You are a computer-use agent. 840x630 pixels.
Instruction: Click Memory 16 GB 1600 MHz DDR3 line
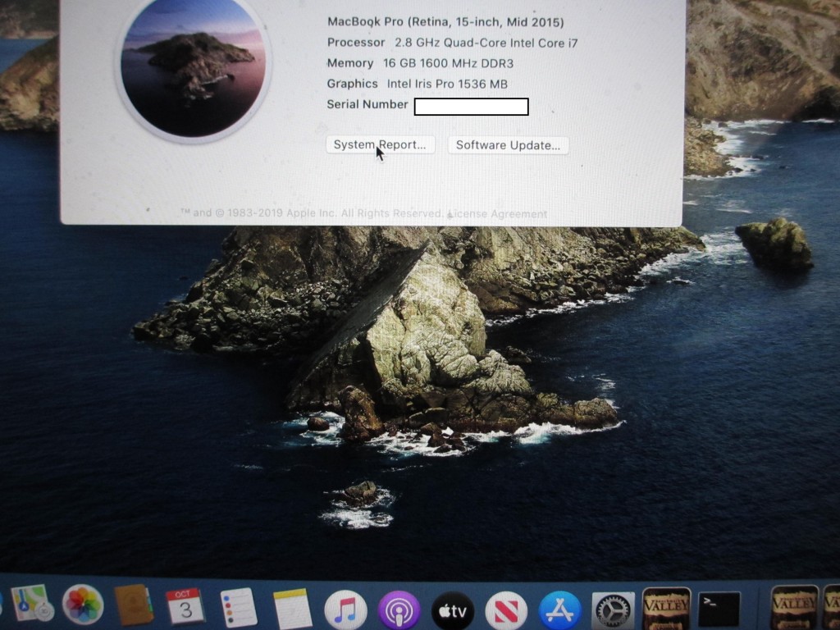420,63
